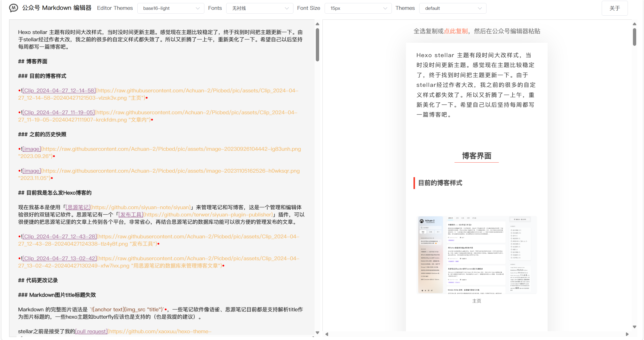The height and width of the screenshot is (340, 644).
Task: Click preview pane scroll down arrow
Action: 634,327
